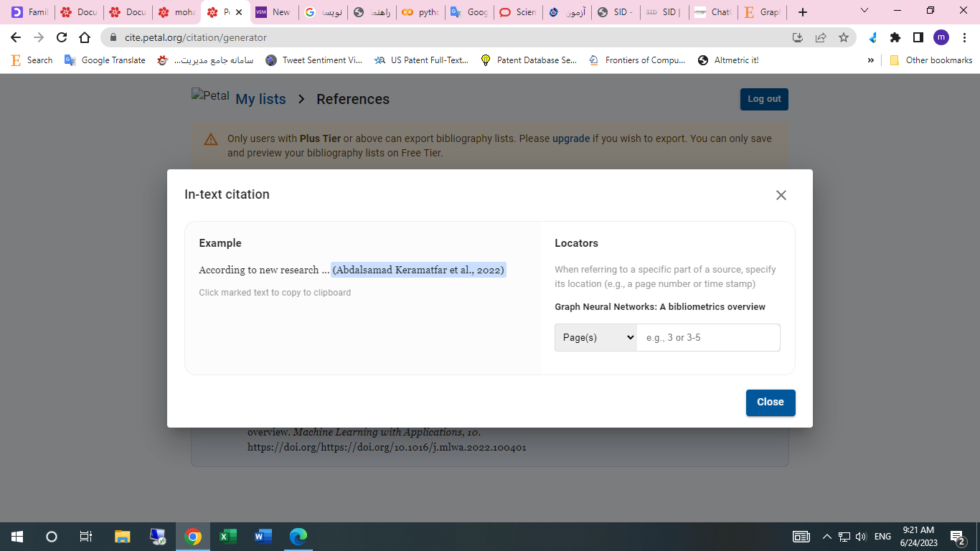Open the Search bookmark
The height and width of the screenshot is (551, 980).
pos(32,60)
